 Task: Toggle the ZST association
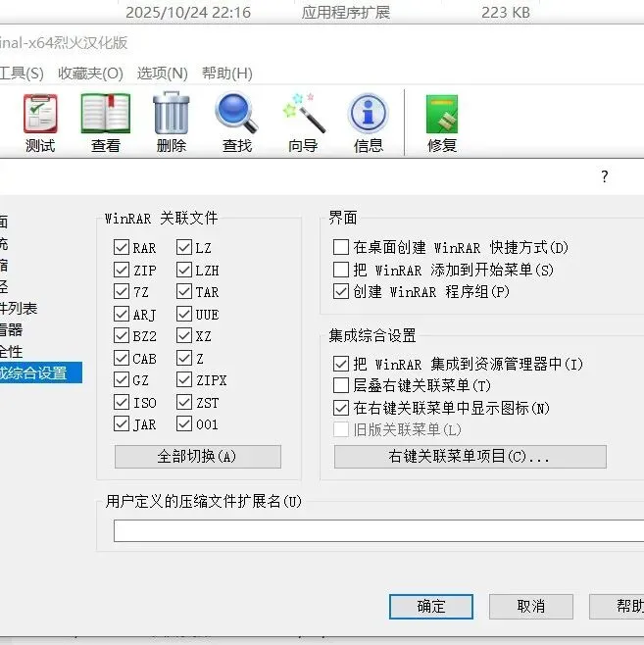tap(184, 402)
